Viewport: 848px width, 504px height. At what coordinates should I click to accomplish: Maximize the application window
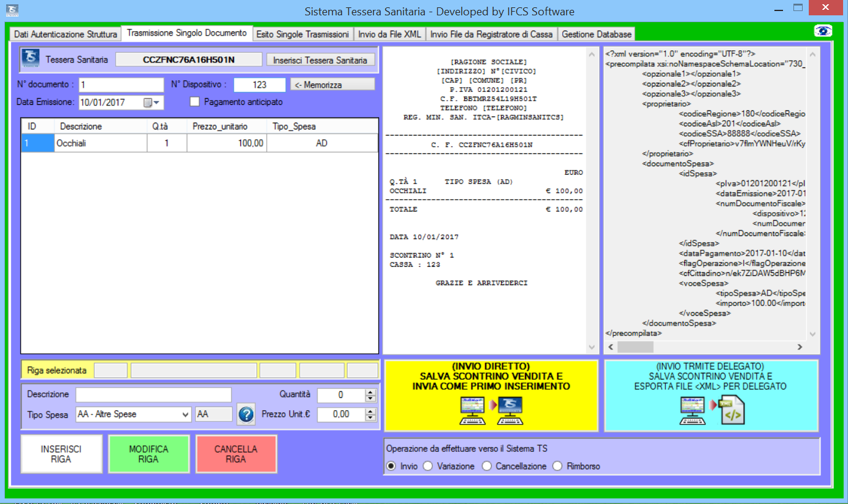798,8
